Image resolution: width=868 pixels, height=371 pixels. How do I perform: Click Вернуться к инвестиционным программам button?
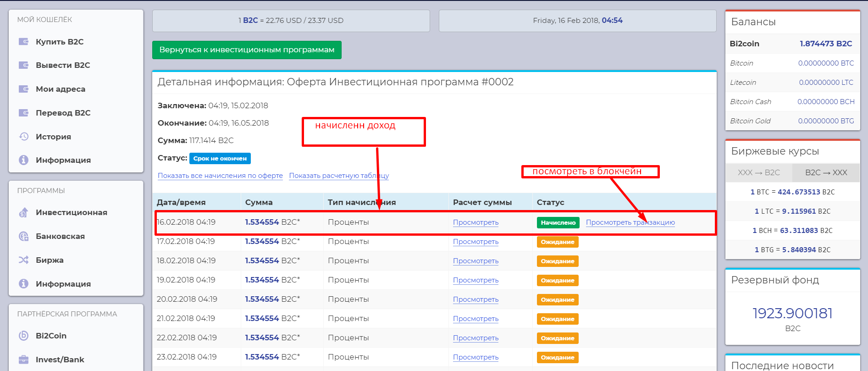[247, 50]
